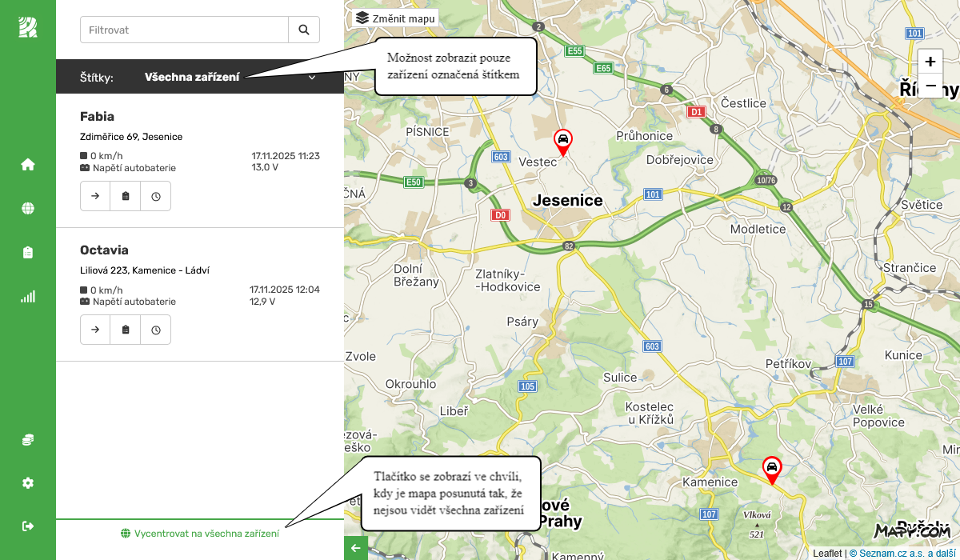960x560 pixels.
Task: Start search with the magnifier icon
Action: coord(303,29)
